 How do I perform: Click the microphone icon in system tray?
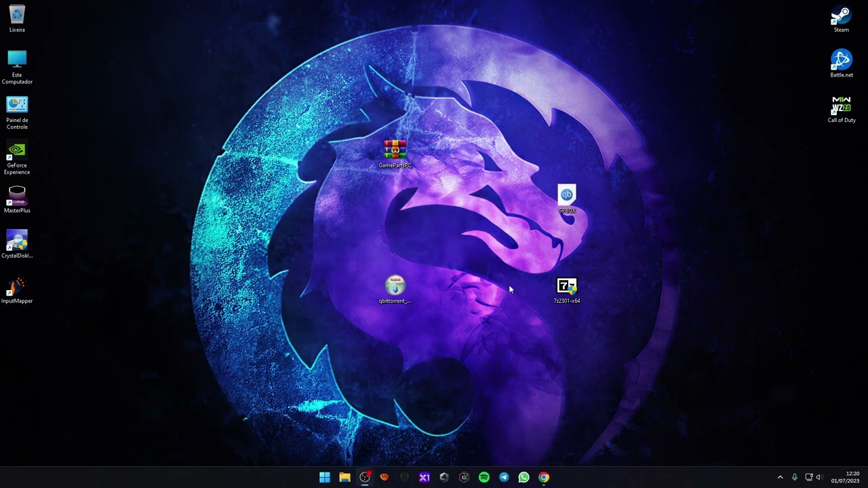pyautogui.click(x=795, y=477)
